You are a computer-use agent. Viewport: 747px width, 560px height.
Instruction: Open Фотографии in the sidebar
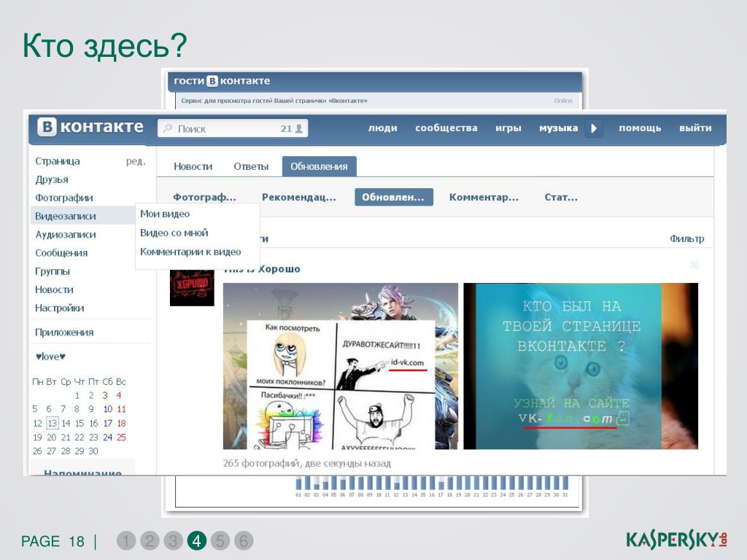64,198
